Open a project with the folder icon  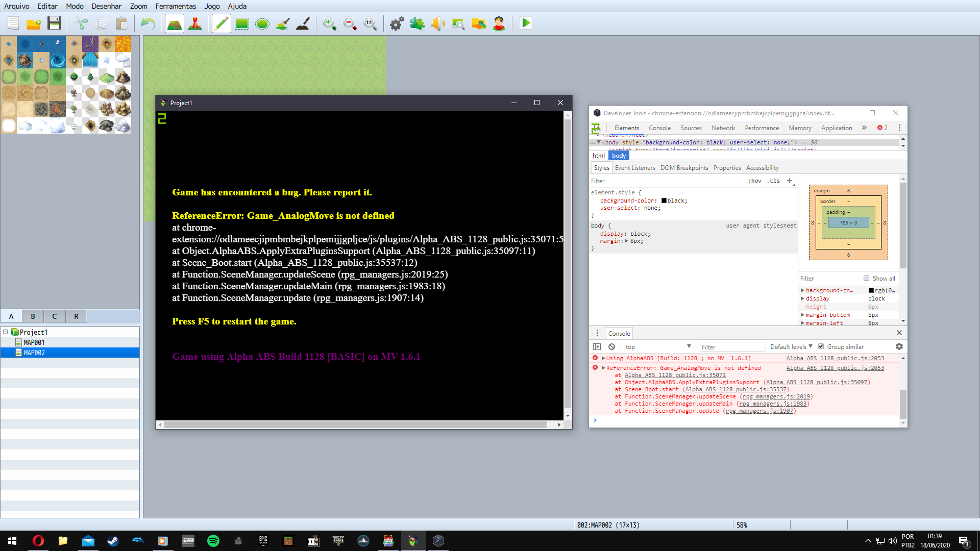[x=34, y=23]
